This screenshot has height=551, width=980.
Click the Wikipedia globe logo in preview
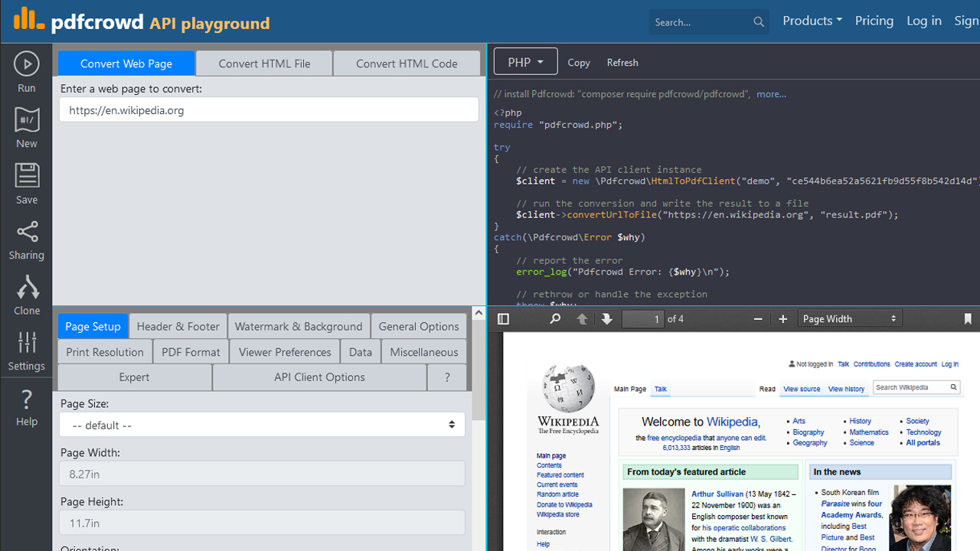[567, 387]
